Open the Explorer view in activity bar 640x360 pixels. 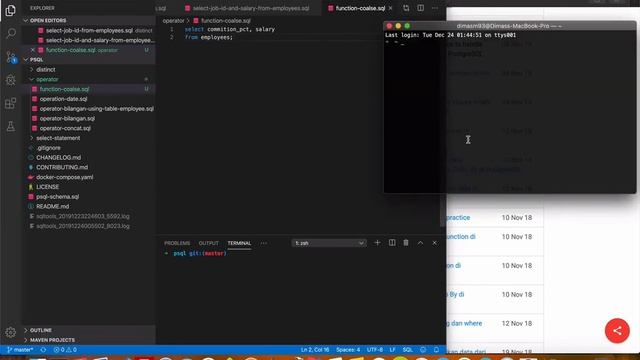point(11,10)
